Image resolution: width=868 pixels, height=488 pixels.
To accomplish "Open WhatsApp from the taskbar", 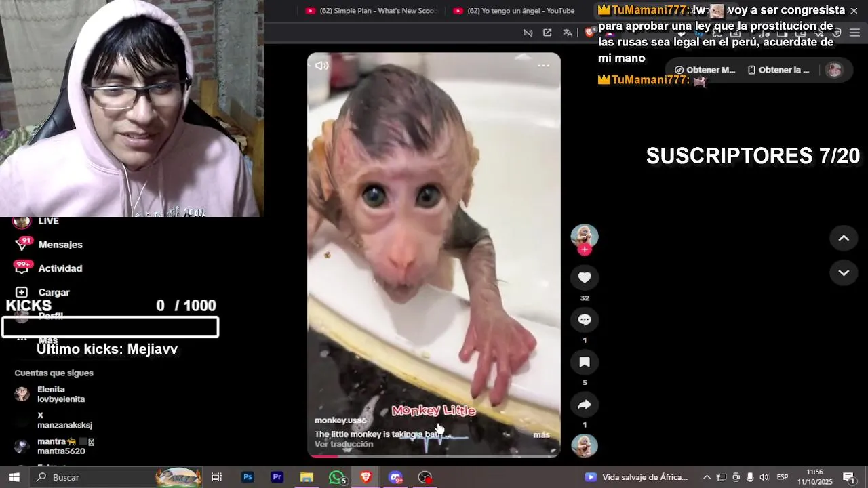I will click(336, 477).
